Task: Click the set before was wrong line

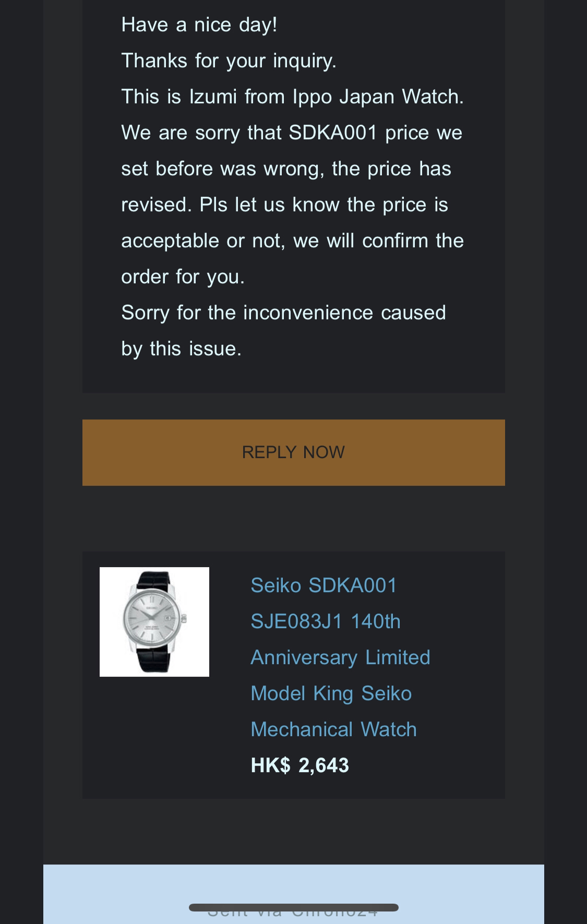Action: (x=286, y=169)
